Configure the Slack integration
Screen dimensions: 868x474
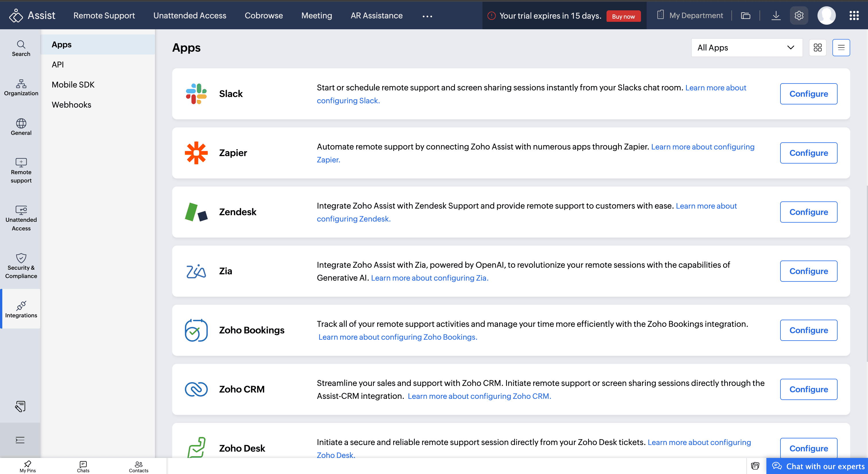(x=808, y=94)
